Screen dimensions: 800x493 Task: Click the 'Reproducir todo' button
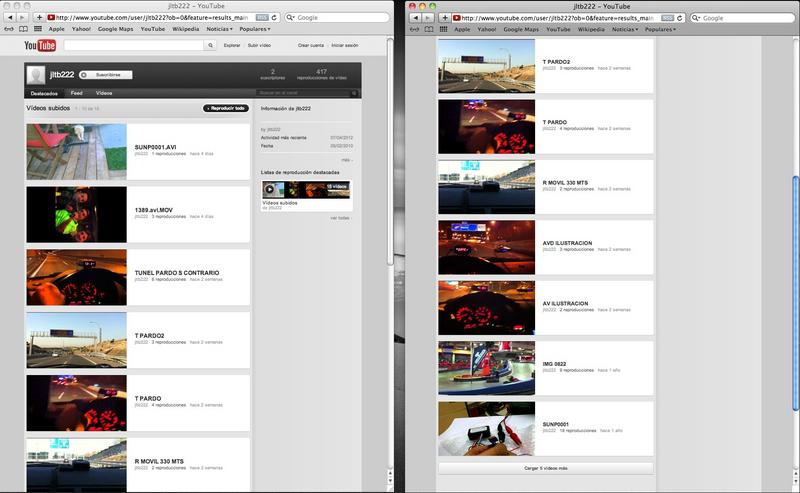[x=225, y=107]
